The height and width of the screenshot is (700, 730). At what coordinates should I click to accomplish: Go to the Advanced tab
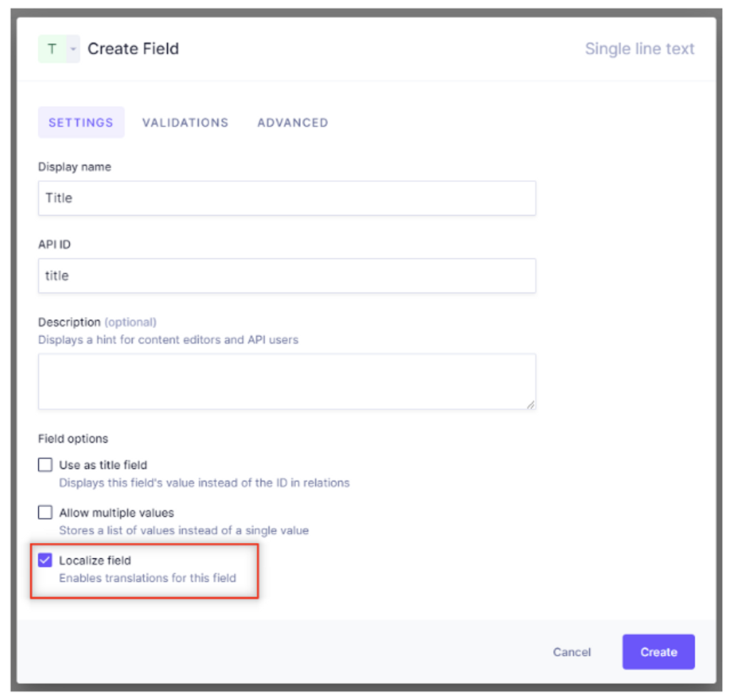point(293,123)
